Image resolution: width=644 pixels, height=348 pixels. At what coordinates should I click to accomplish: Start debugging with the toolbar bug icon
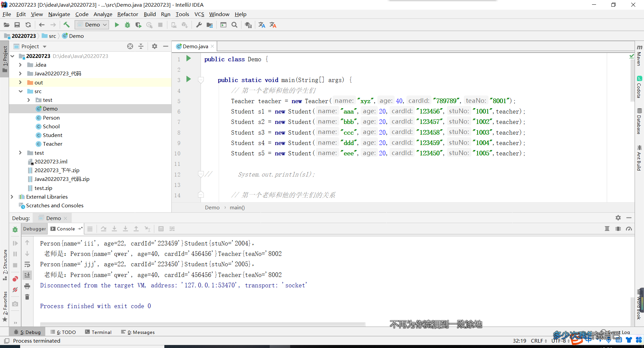[x=127, y=25]
